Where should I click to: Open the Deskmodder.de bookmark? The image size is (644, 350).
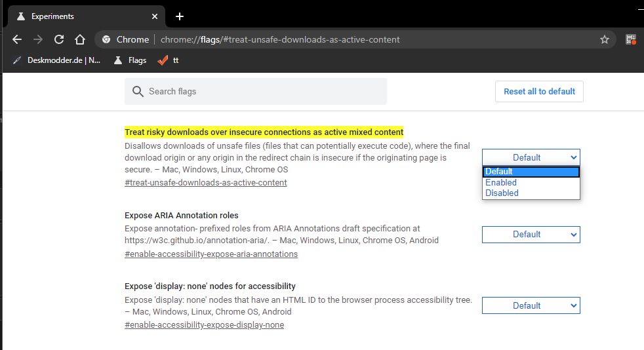coord(56,60)
